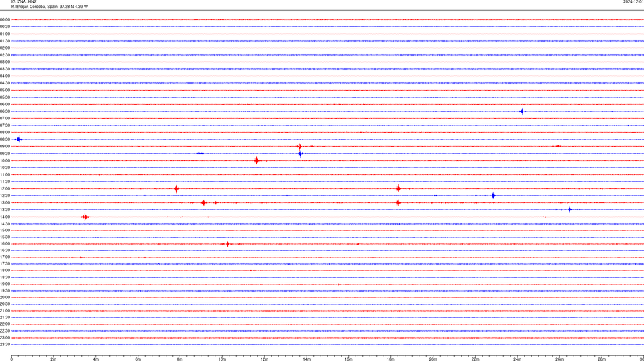This screenshot has width=644, height=362.
Task: Click the 03:00 trace time label
Action: 5,62
